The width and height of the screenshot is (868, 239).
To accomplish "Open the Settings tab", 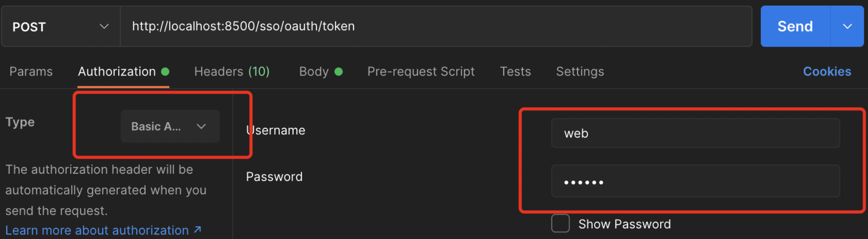I will coord(580,72).
